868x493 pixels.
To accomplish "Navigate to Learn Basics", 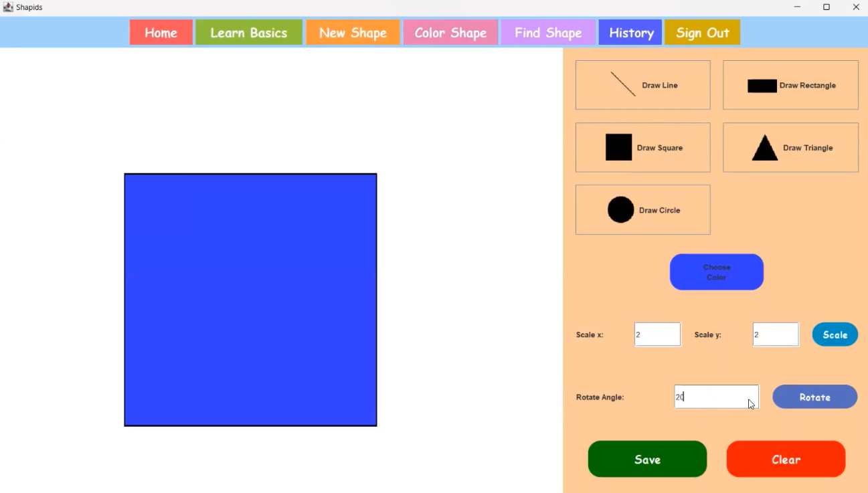I will click(x=248, y=31).
